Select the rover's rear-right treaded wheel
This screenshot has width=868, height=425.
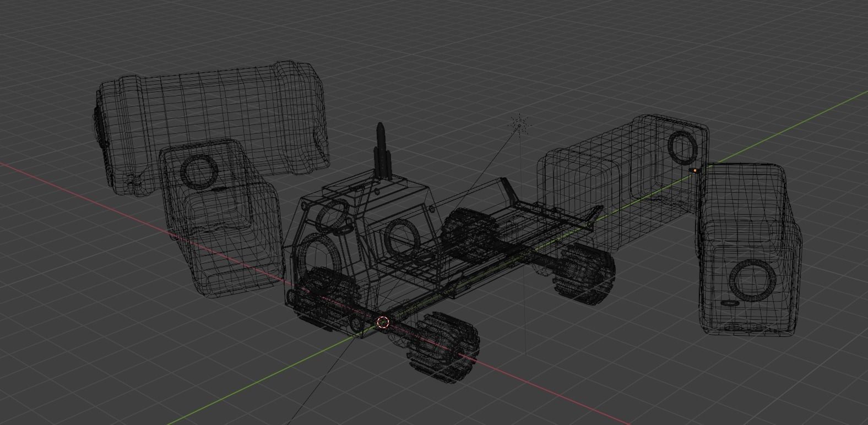(583, 273)
